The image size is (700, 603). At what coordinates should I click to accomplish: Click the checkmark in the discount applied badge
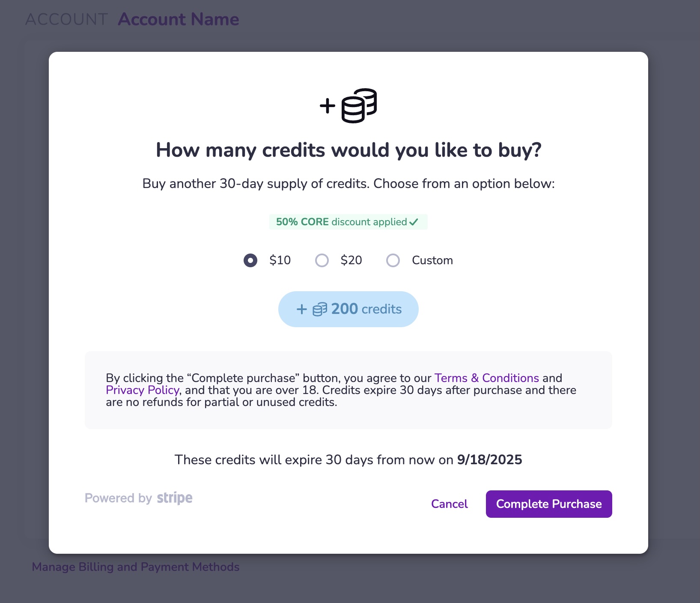click(x=414, y=222)
